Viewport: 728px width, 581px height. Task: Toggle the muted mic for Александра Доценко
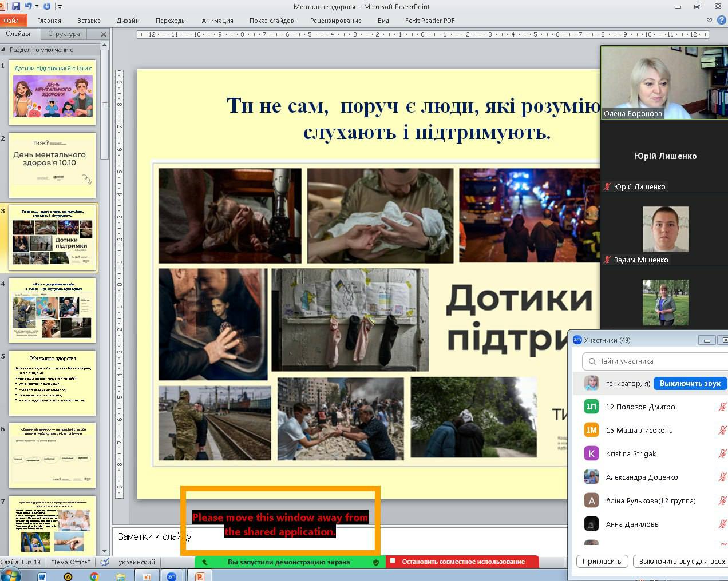pos(722,477)
